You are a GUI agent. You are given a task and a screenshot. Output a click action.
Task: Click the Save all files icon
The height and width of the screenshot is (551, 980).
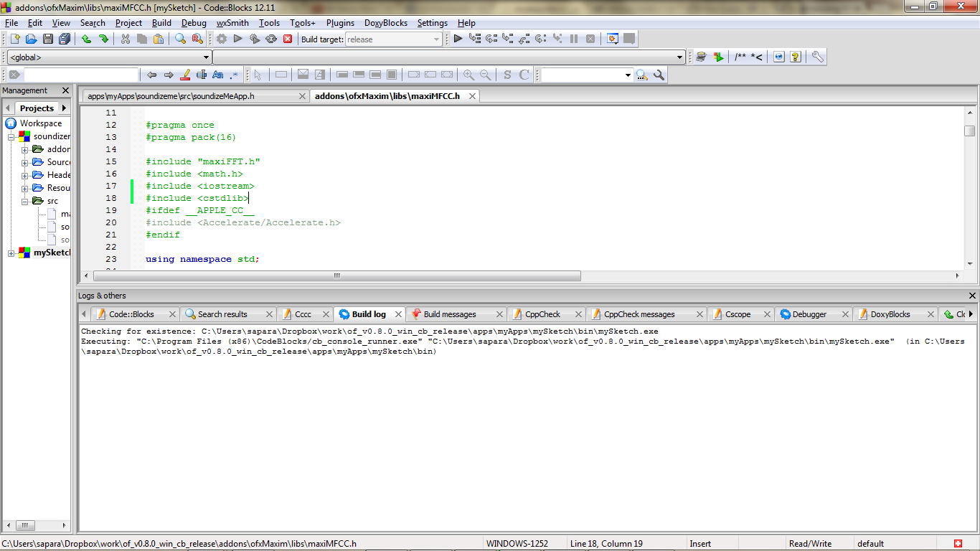click(65, 39)
